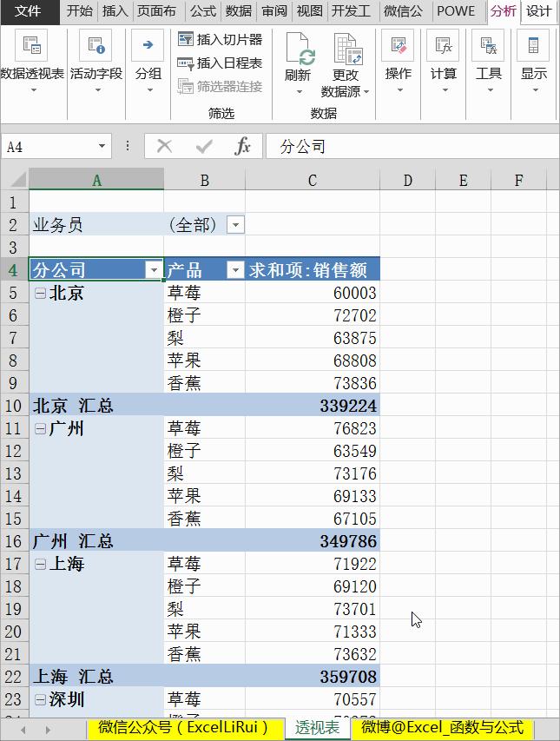Select column A header
This screenshot has width=560, height=741.
click(96, 180)
